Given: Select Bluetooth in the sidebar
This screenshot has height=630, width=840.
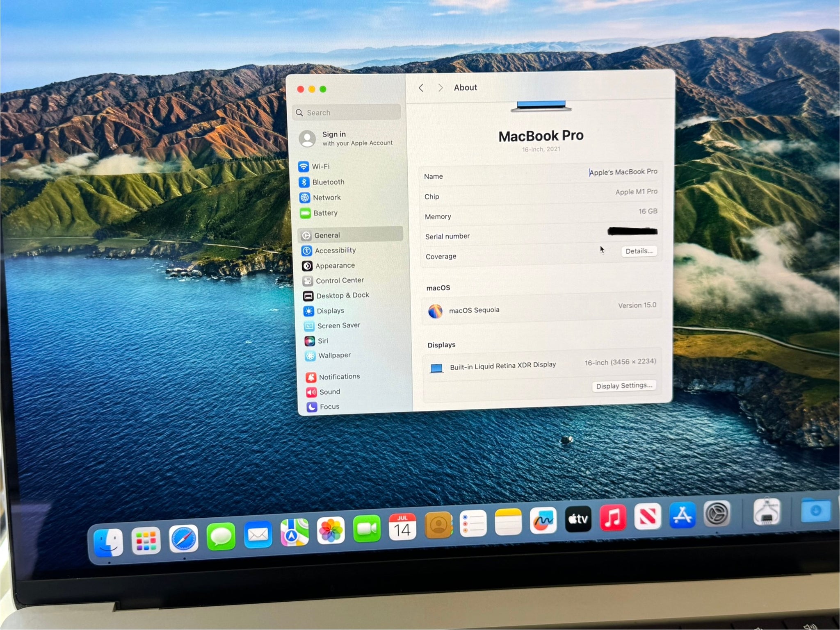Looking at the screenshot, I should [x=328, y=182].
